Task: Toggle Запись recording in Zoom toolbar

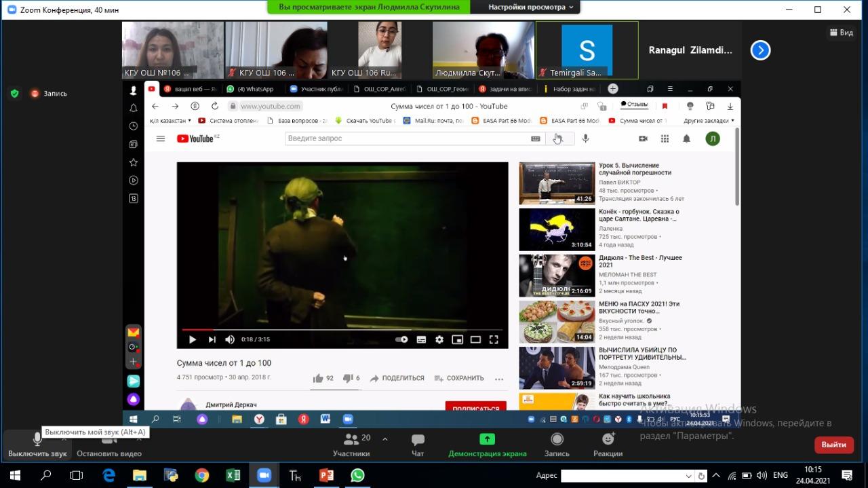Action: [557, 445]
